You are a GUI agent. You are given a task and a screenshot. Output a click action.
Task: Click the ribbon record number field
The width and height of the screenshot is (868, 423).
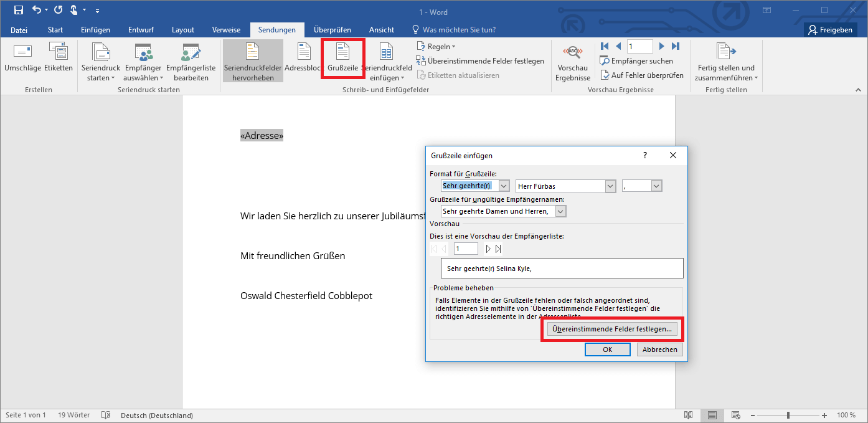tap(639, 46)
